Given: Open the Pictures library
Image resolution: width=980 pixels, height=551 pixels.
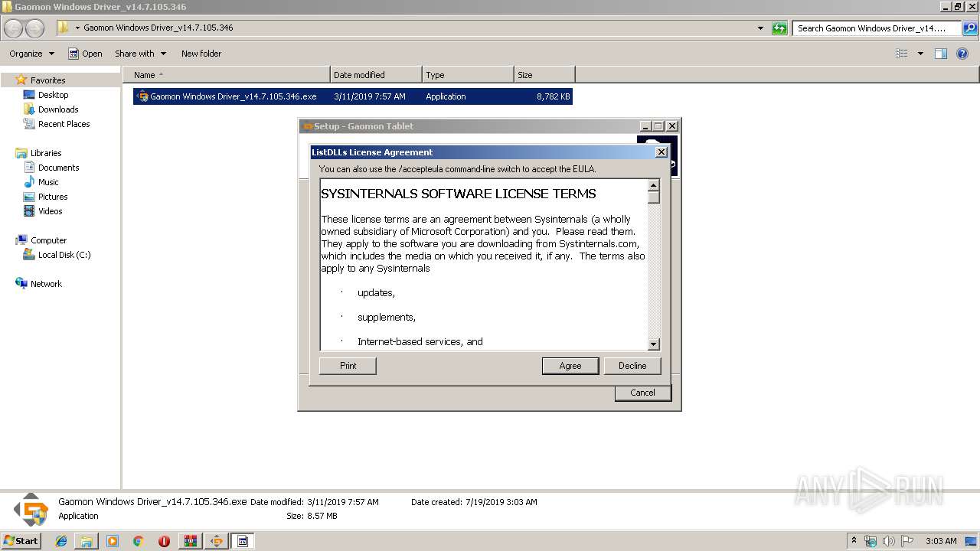Looking at the screenshot, I should click(53, 197).
